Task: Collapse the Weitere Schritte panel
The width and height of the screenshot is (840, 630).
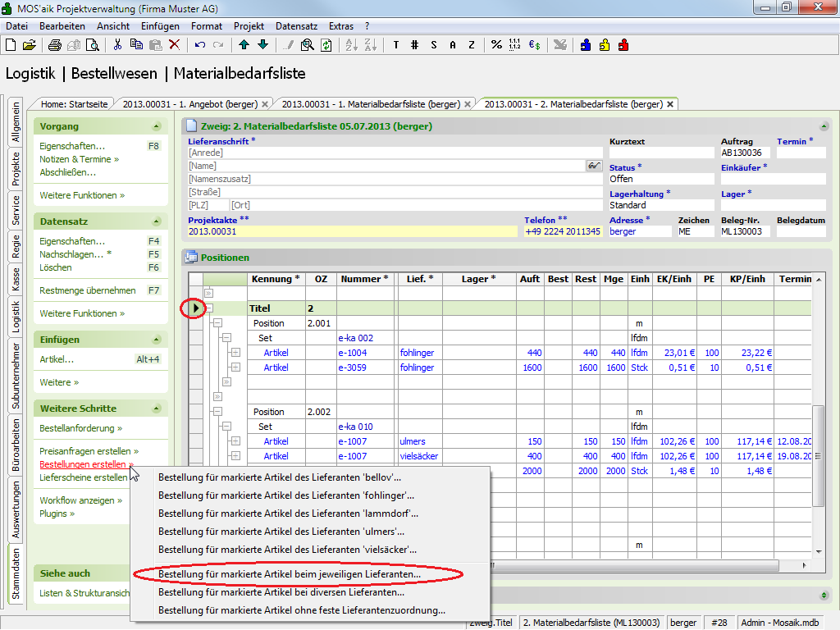Action: click(x=157, y=409)
